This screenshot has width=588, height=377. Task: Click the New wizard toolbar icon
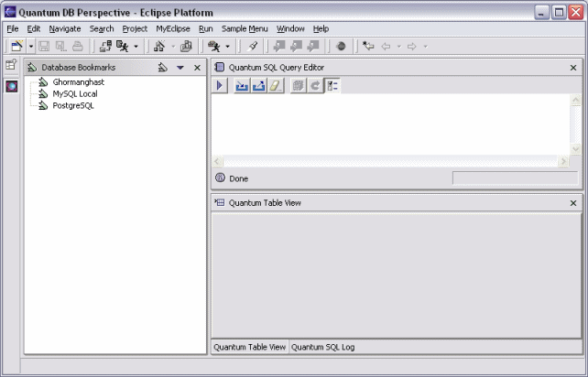pos(16,46)
